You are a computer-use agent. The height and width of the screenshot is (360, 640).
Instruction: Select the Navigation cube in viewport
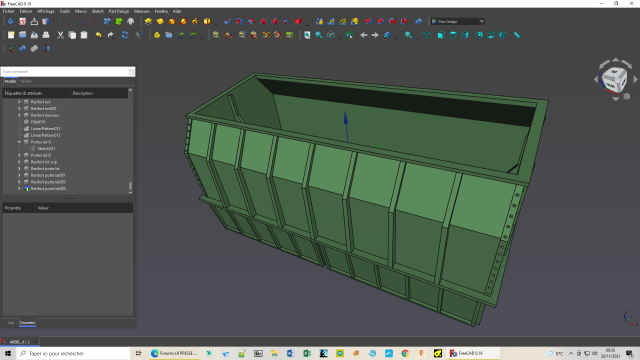(x=615, y=80)
